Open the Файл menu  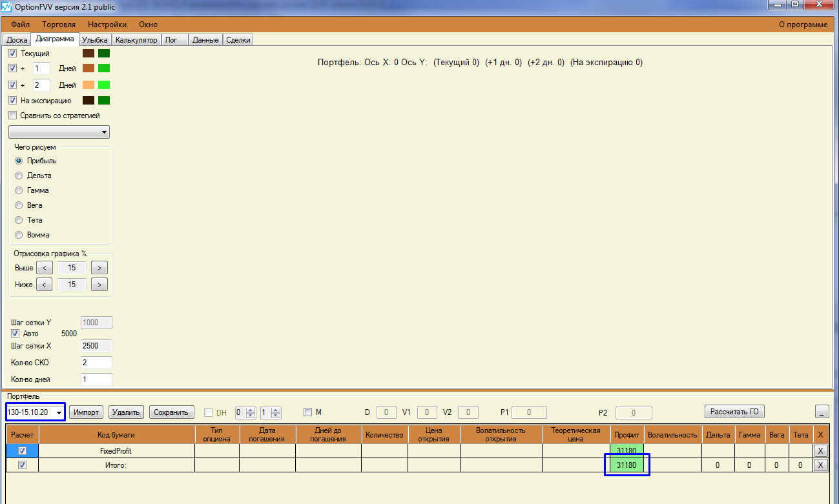point(21,25)
